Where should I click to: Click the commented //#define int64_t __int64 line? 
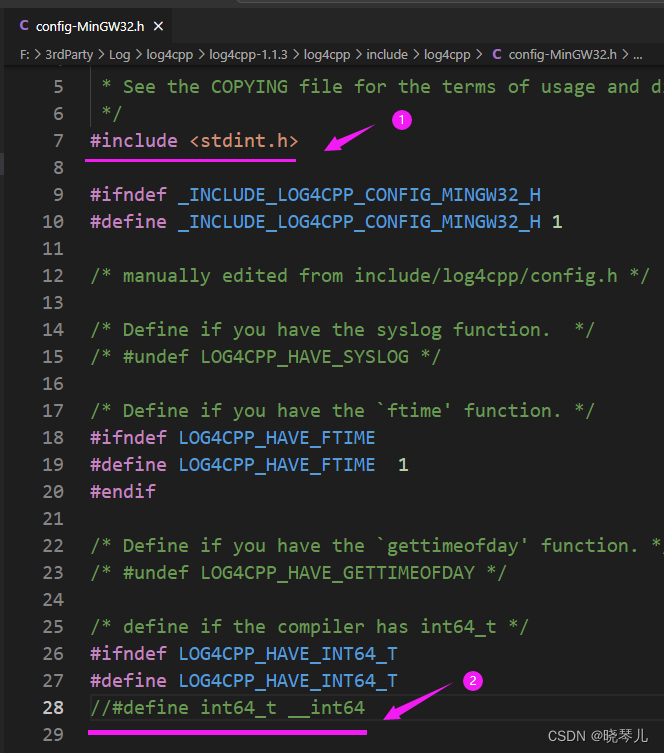228,707
